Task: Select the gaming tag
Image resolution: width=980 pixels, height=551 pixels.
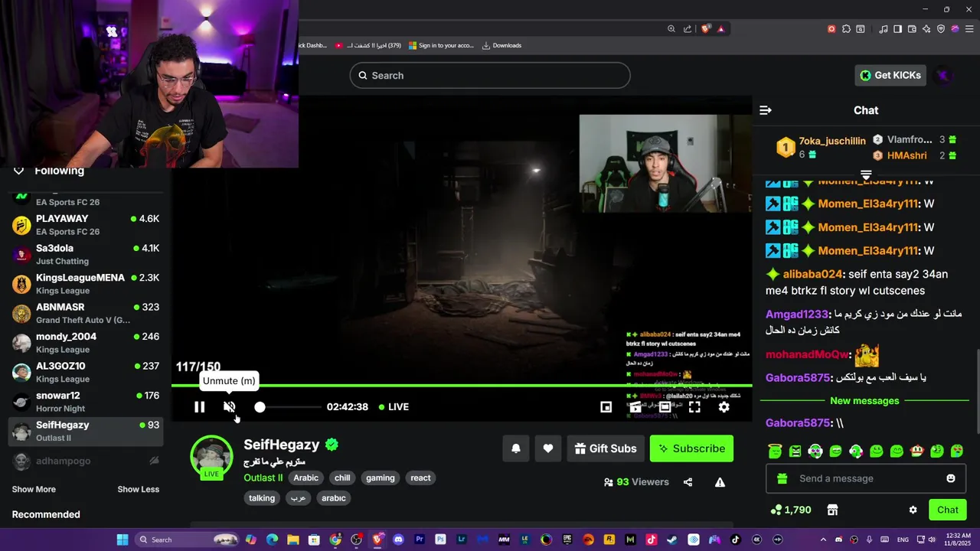Action: coord(381,478)
